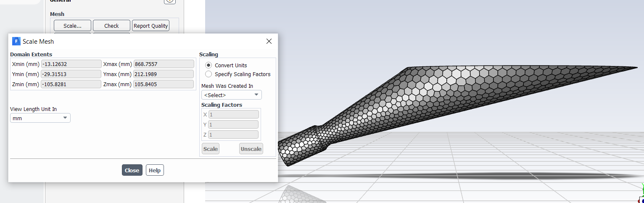Image resolution: width=644 pixels, height=203 pixels.
Task: Click the Z scaling factor field
Action: click(x=233, y=134)
